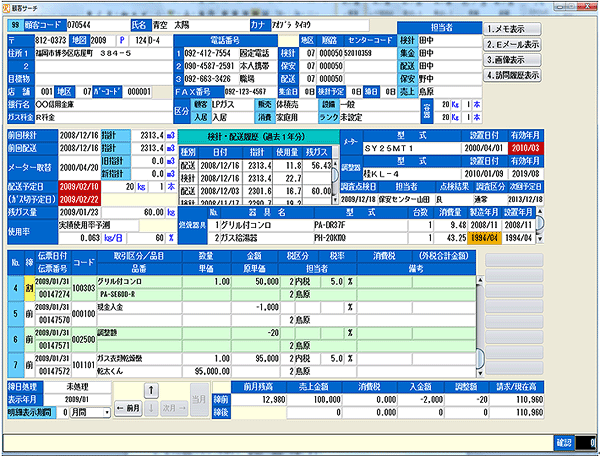
Task: Click the yellow 割 marker in row 4
Action: click(29, 288)
